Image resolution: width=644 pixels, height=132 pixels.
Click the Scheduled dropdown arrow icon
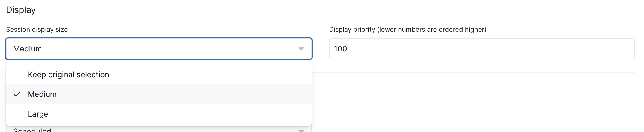tap(301, 131)
